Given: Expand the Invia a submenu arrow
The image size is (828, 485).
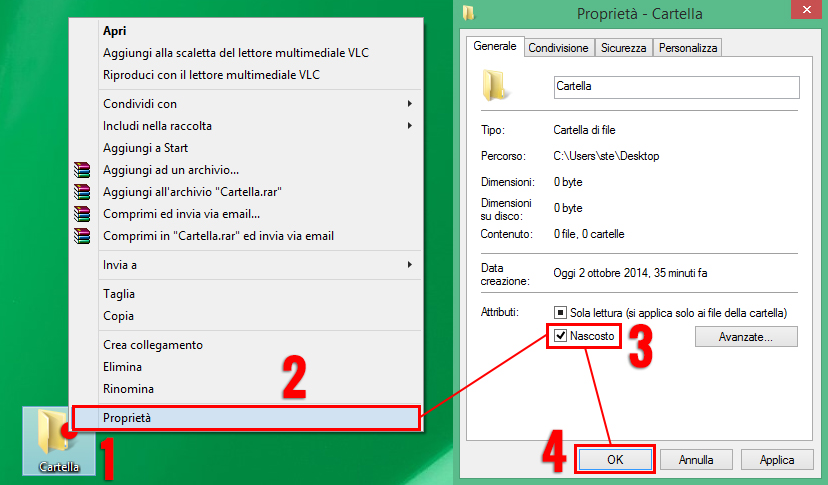Looking at the screenshot, I should (410, 265).
